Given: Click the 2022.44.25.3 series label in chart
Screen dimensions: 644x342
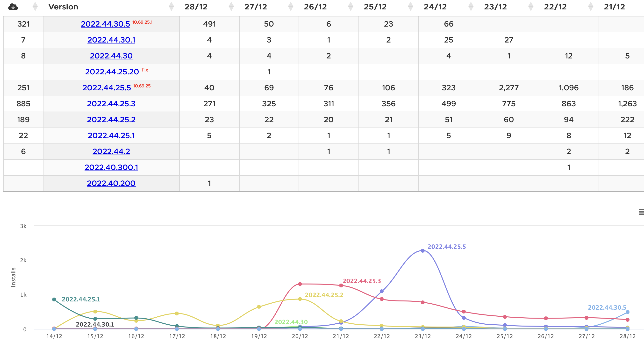Looking at the screenshot, I should coord(362,281).
